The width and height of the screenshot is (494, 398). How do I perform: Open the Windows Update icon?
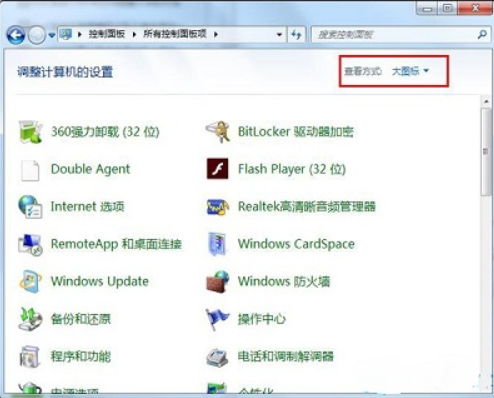30,282
